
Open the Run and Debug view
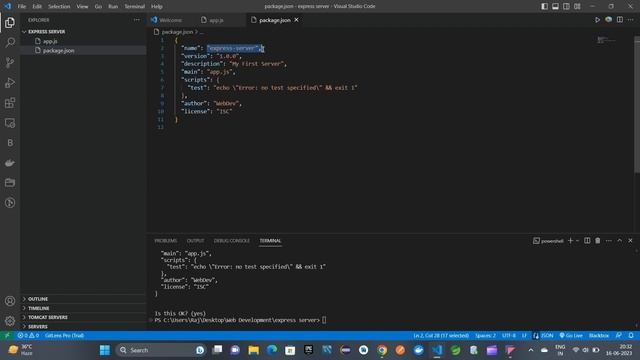pyautogui.click(x=10, y=82)
